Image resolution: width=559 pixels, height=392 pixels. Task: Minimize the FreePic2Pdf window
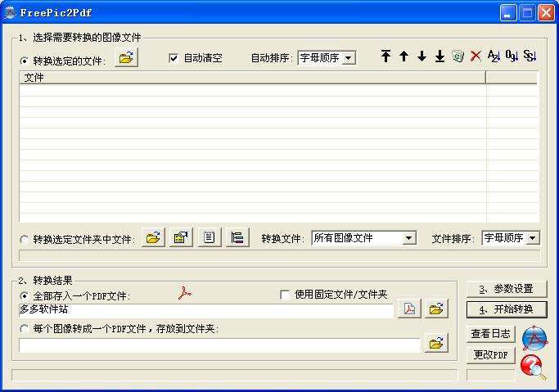pyautogui.click(x=508, y=13)
